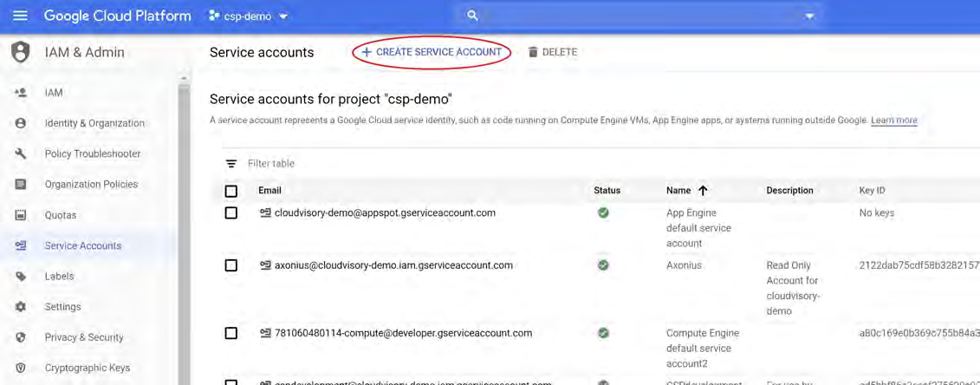Open Policy Troubleshooter in sidebar
This screenshot has height=385, width=980.
[93, 153]
